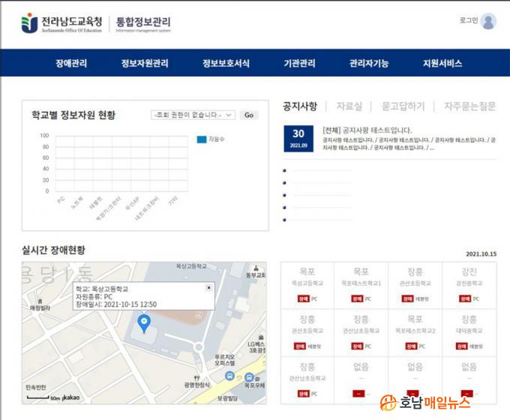Click the 로그인 link
Image resolution: width=510 pixels, height=420 pixels.
(469, 20)
